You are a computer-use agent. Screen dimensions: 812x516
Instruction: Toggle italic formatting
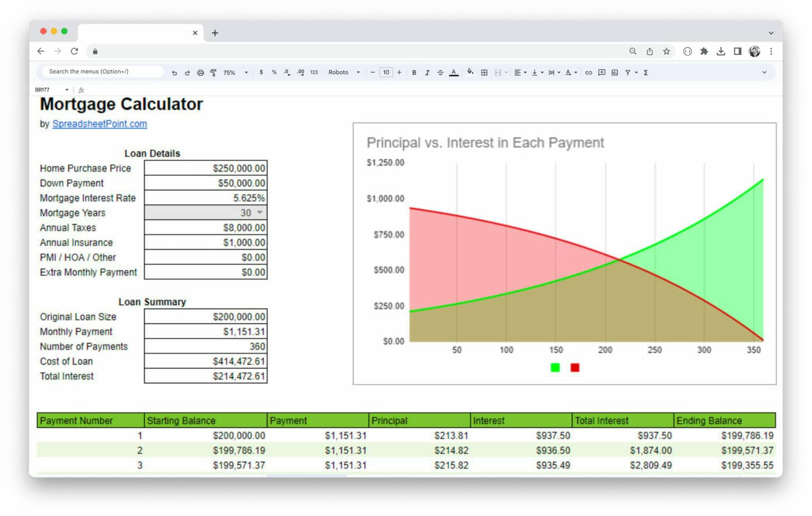click(427, 72)
